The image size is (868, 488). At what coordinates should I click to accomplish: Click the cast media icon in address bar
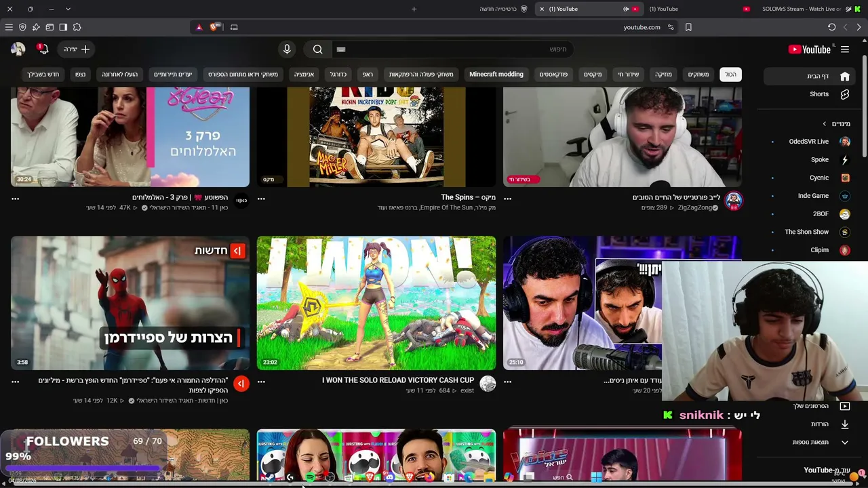point(234,27)
